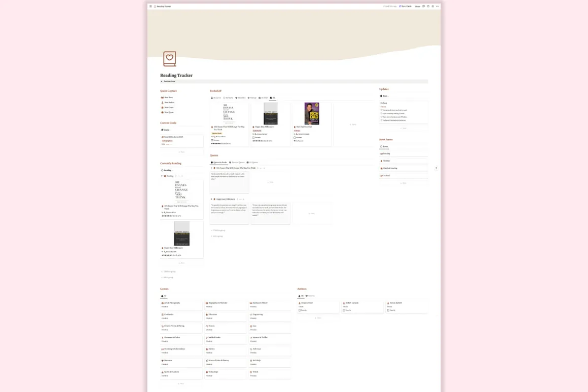This screenshot has width=588, height=392.
Task: Click the Romance genre heart icon
Action: click(162, 361)
